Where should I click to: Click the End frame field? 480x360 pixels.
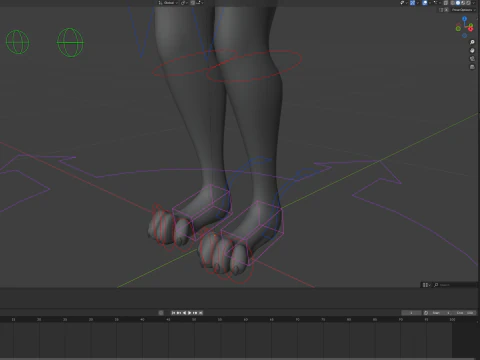(465, 313)
